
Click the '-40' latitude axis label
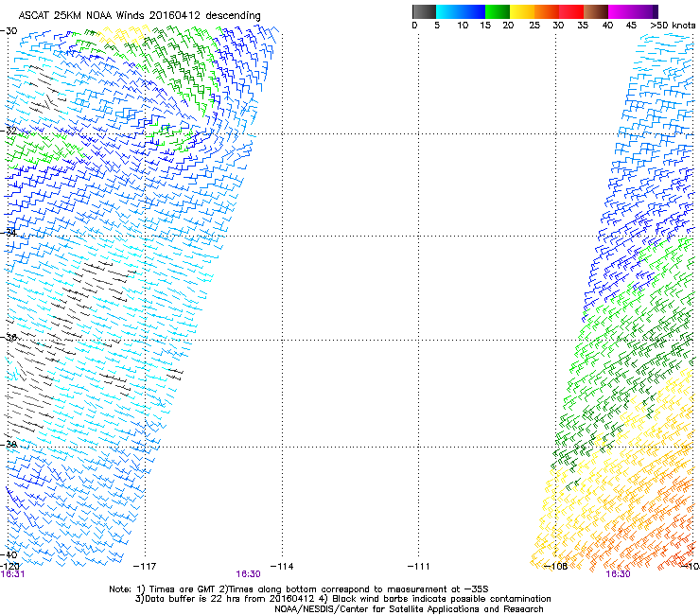(9, 554)
